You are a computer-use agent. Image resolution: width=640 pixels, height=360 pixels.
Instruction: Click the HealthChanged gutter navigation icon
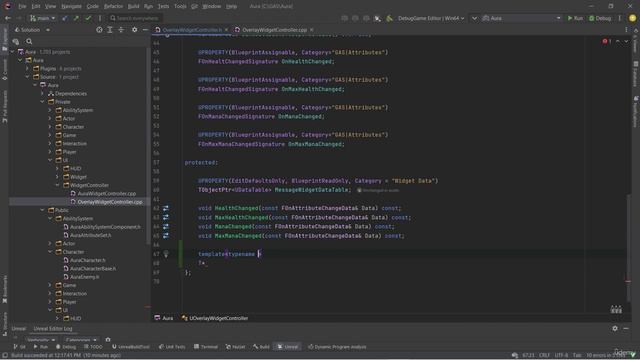pyautogui.click(x=166, y=208)
